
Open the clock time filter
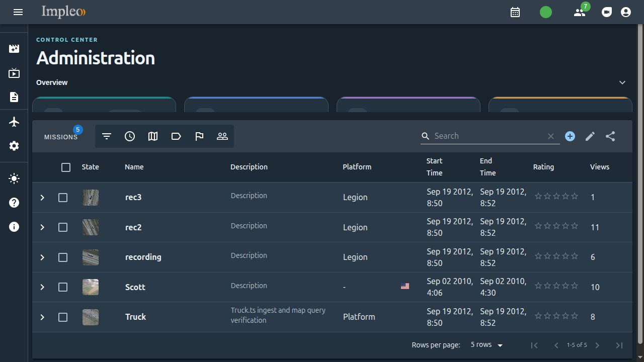pyautogui.click(x=130, y=136)
